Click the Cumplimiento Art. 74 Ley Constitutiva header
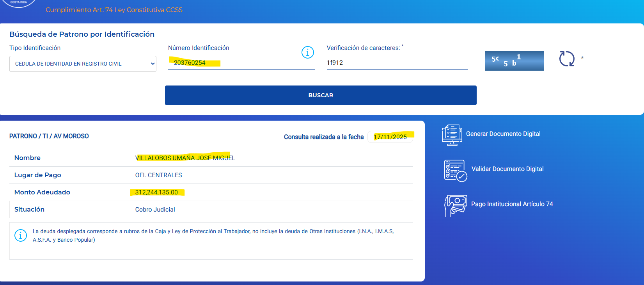The image size is (644, 285). click(x=114, y=10)
